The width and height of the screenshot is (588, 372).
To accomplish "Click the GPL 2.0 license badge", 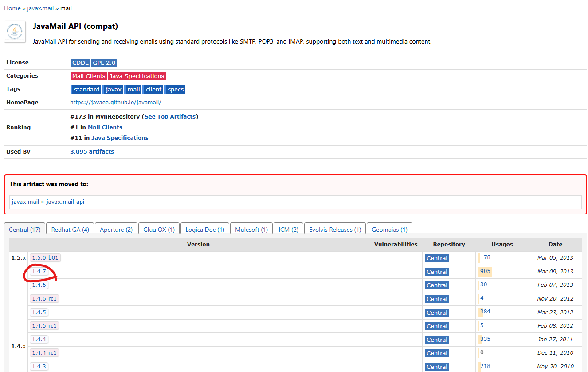I will [104, 63].
